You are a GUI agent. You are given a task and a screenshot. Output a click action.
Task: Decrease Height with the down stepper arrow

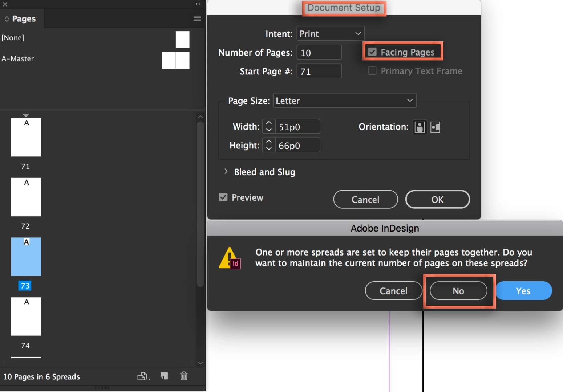click(269, 148)
